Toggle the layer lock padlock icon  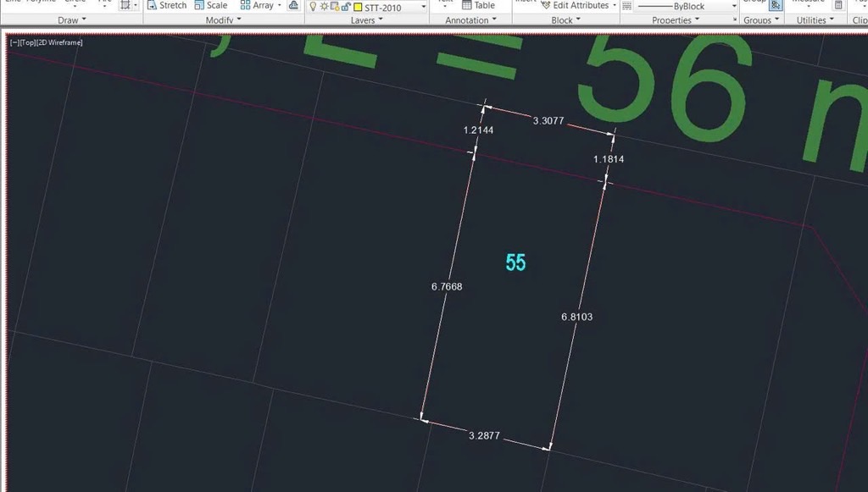(346, 7)
